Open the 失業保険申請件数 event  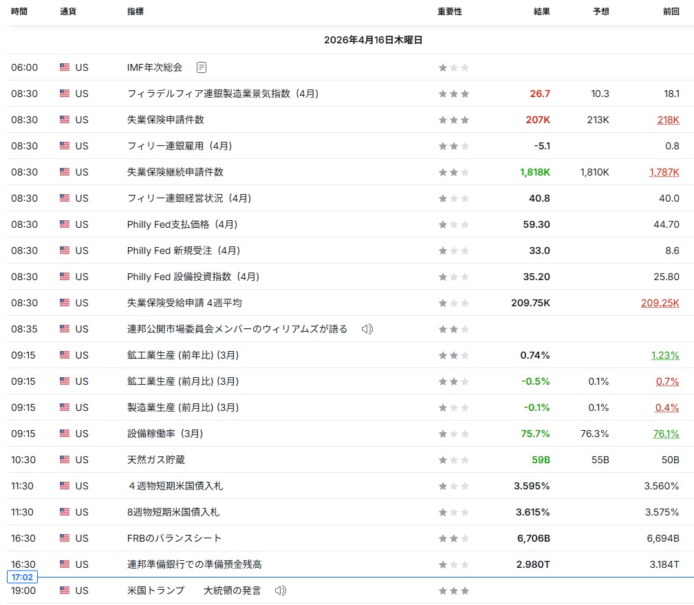point(165,120)
